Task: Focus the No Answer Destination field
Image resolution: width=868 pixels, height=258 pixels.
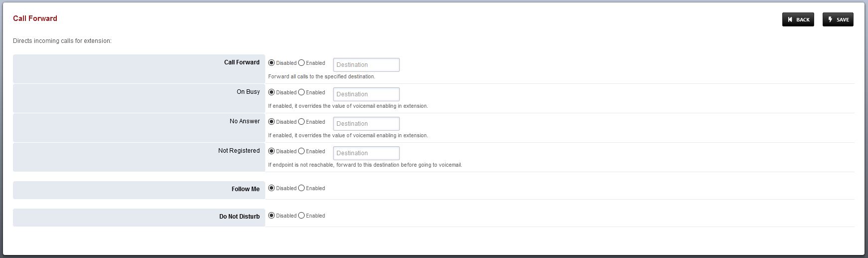Action: pyautogui.click(x=366, y=124)
